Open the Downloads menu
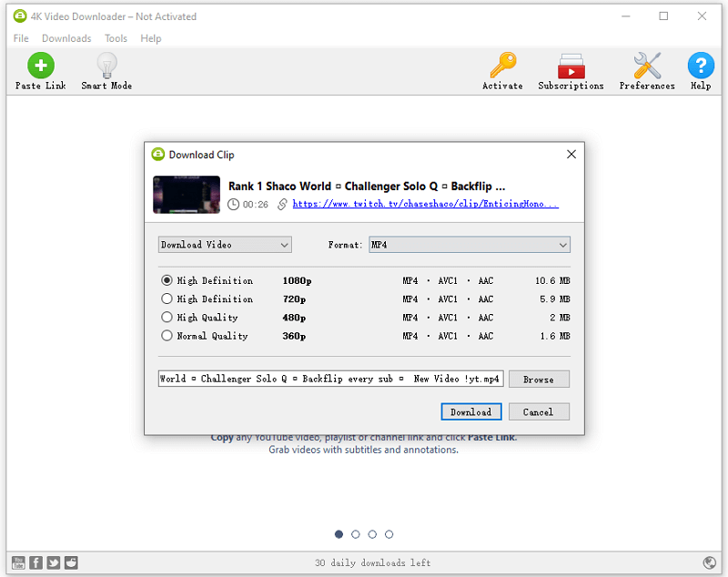The image size is (728, 577). click(66, 38)
